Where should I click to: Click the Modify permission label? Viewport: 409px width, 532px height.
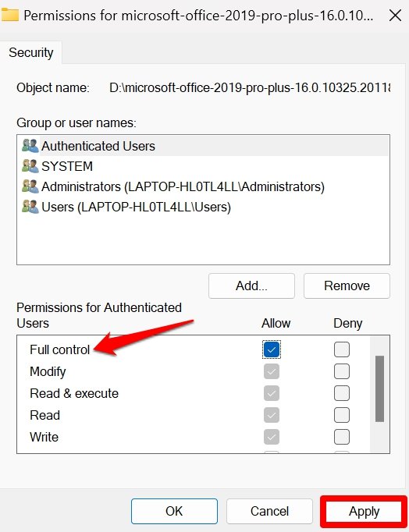[48, 371]
